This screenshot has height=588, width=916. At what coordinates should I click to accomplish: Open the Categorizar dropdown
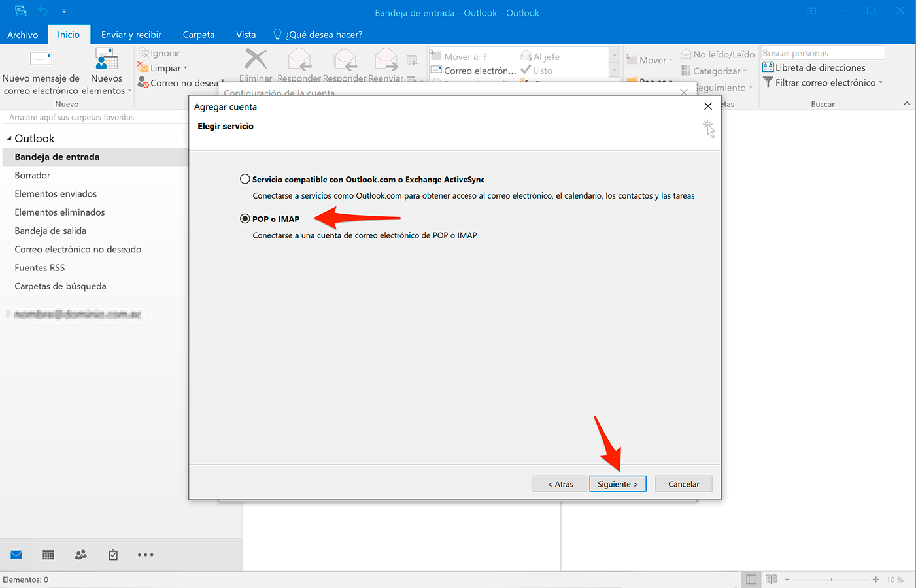[x=717, y=71]
